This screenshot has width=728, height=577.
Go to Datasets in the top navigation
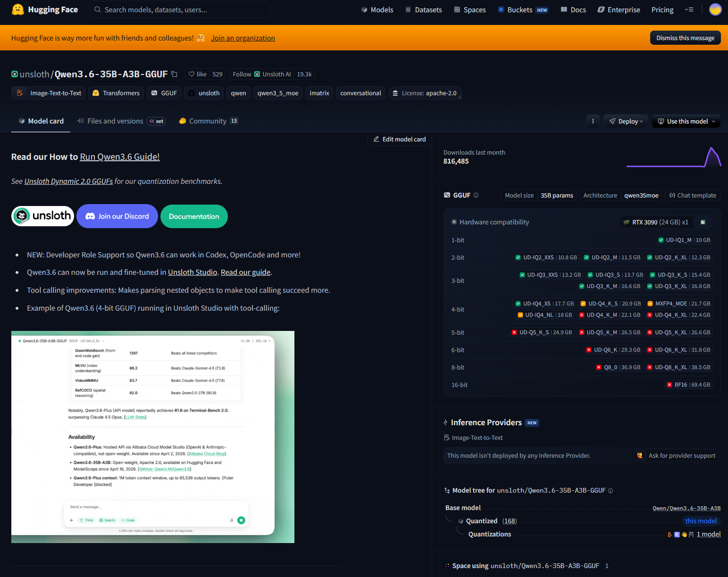click(423, 9)
